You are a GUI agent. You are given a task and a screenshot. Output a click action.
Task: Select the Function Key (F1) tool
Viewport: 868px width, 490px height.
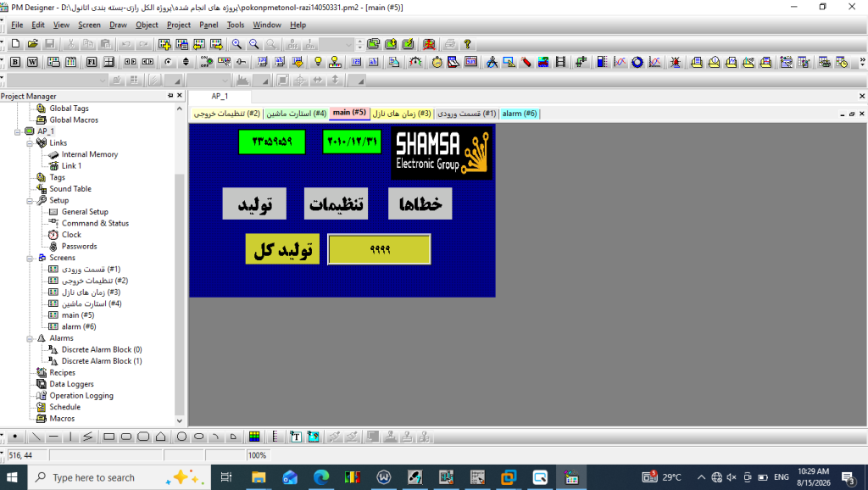[92, 62]
